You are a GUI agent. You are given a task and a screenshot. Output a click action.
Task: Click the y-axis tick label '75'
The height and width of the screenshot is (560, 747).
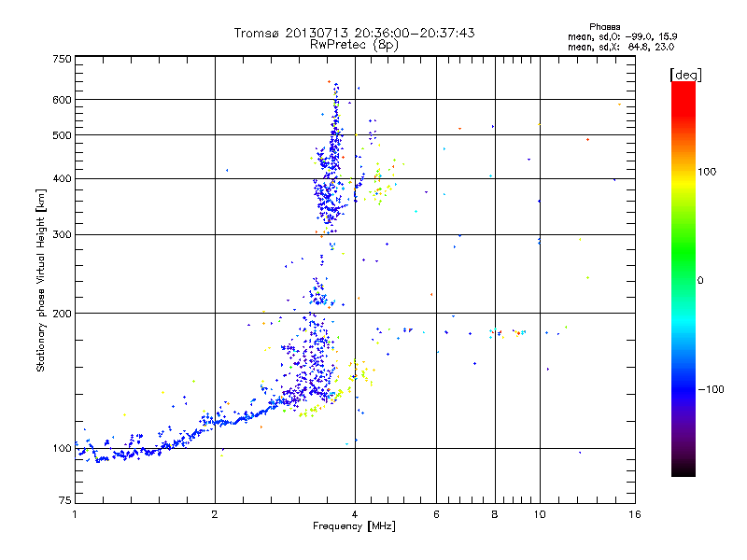click(x=65, y=500)
